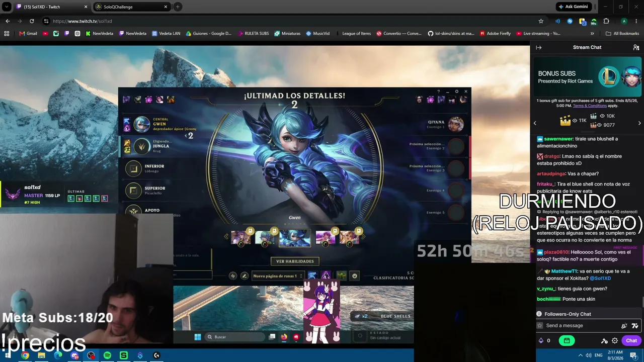Open the ward skin selector
Viewport: 644px width, 362px height.
[x=342, y=276]
